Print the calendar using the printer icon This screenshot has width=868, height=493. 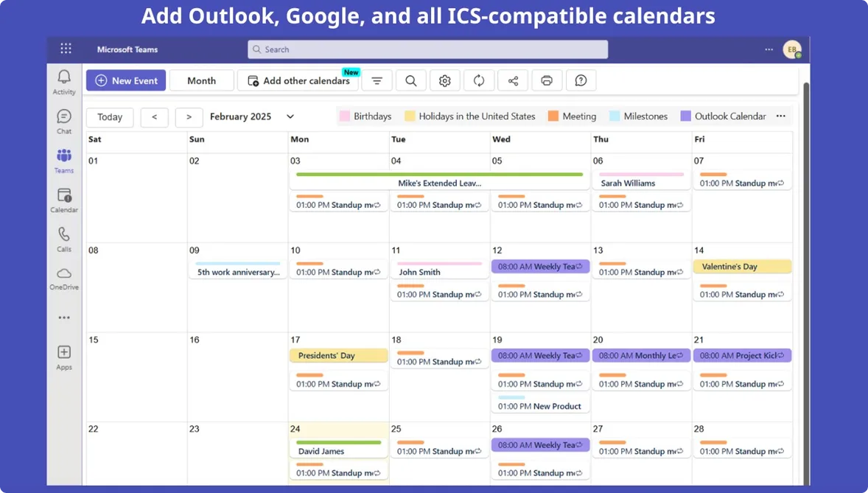[547, 80]
